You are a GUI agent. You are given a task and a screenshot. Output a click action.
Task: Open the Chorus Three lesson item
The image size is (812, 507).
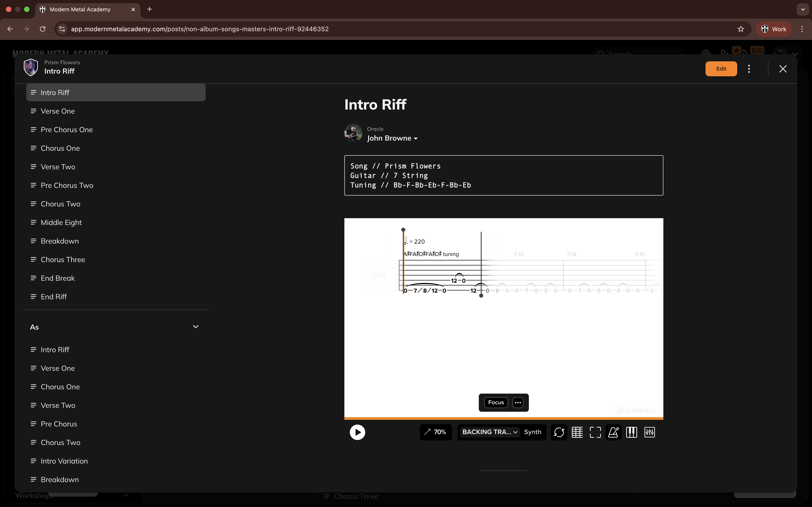tap(63, 260)
